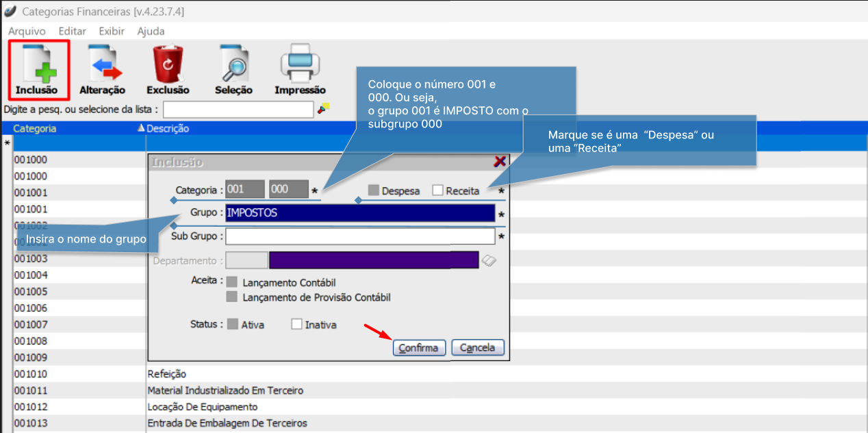
Task: Click the search icon beside the search field
Action: pos(324,108)
